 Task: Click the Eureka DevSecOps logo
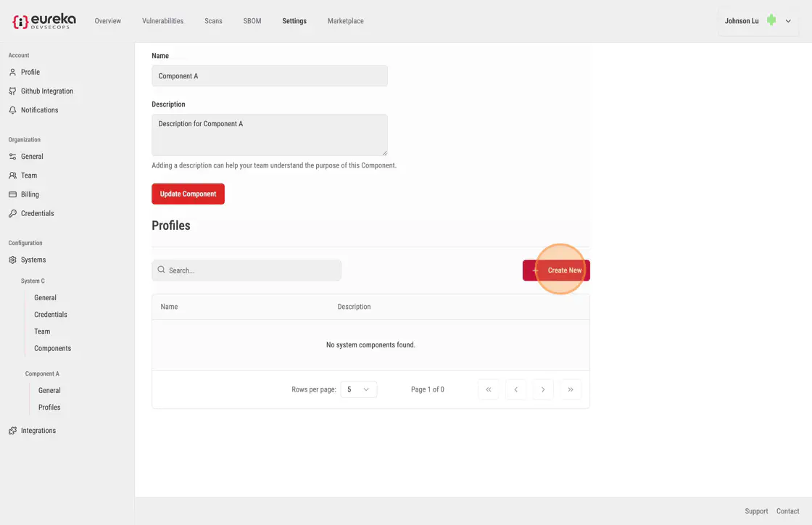tap(44, 21)
